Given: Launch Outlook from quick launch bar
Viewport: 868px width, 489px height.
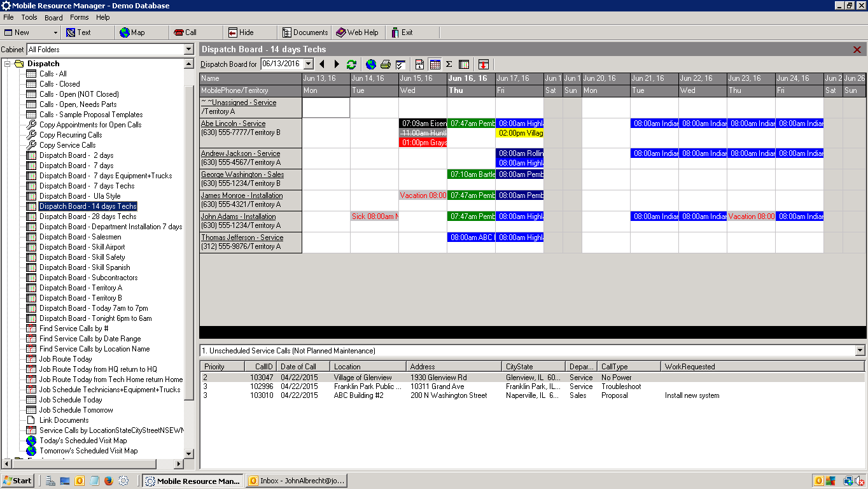Looking at the screenshot, I should (80, 481).
